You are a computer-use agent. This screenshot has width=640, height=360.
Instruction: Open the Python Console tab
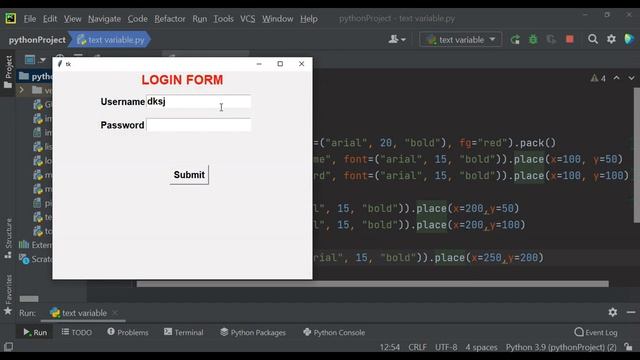(x=334, y=332)
